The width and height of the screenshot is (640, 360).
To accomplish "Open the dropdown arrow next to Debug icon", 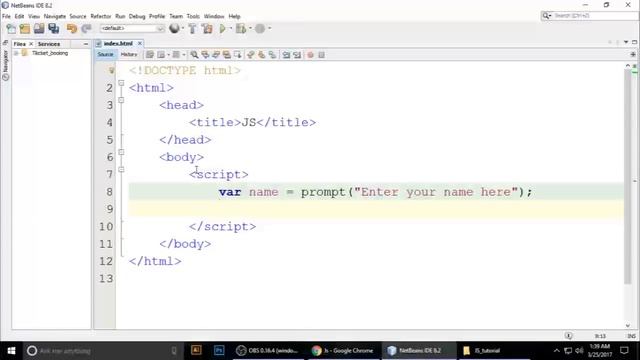I will coord(250,29).
